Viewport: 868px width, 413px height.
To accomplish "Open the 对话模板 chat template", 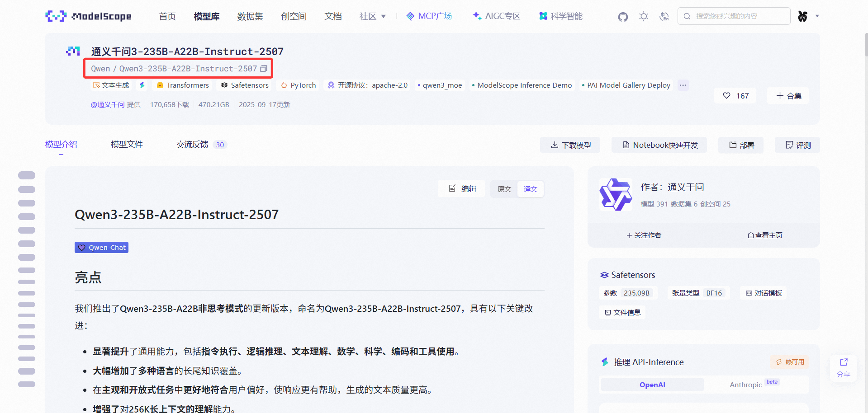I will [764, 293].
